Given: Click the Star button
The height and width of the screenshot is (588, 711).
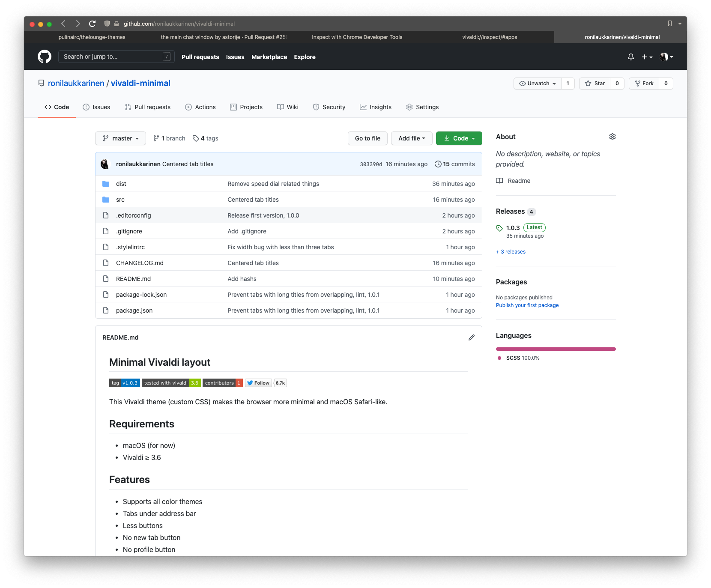Looking at the screenshot, I should click(594, 84).
